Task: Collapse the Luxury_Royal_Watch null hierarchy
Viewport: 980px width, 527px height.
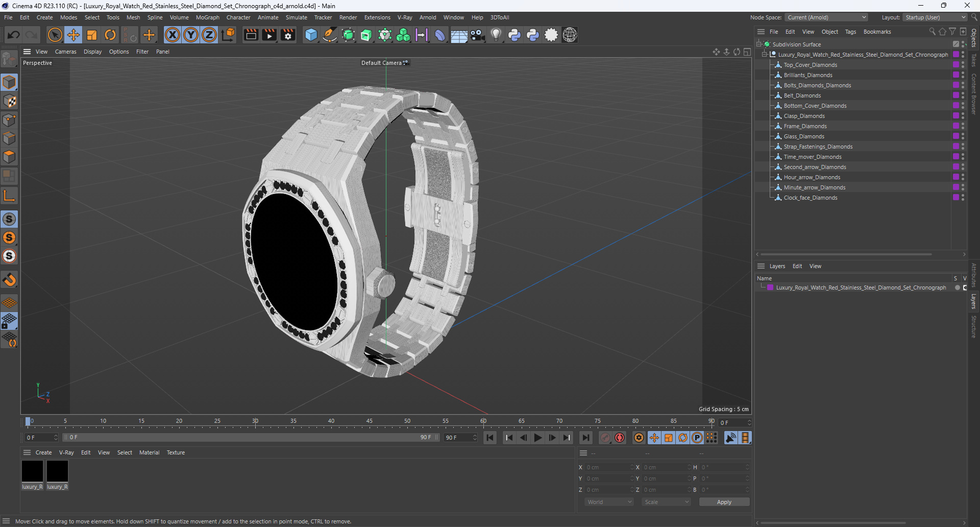Action: pyautogui.click(x=765, y=55)
